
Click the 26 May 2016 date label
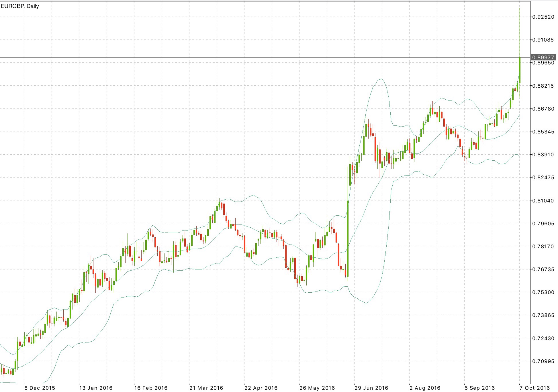click(x=317, y=388)
